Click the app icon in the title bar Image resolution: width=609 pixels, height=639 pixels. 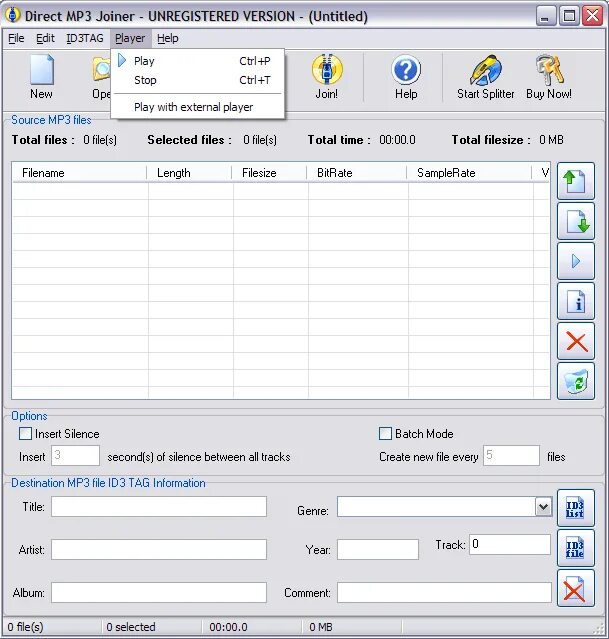(13, 15)
